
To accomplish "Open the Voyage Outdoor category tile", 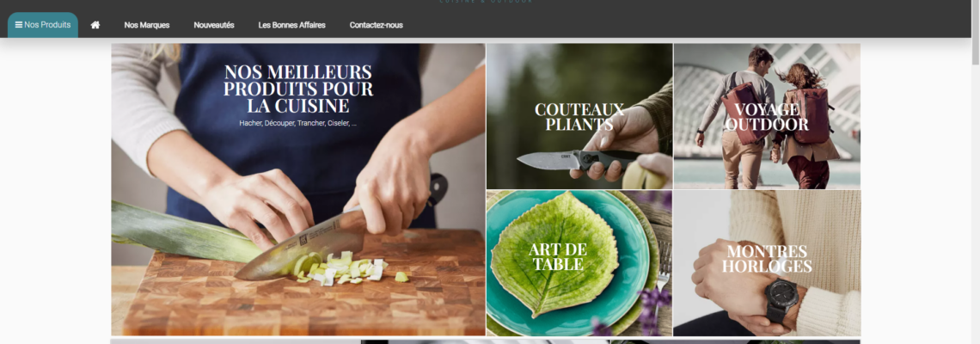I will [767, 116].
